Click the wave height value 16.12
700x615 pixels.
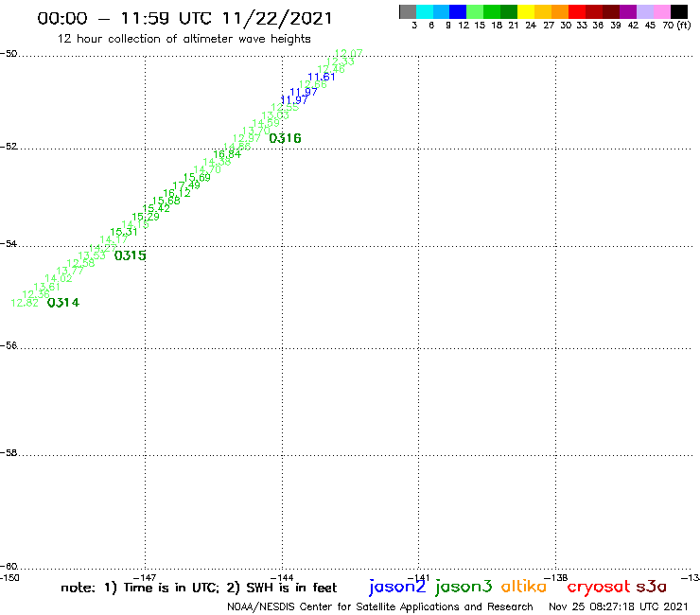click(177, 193)
